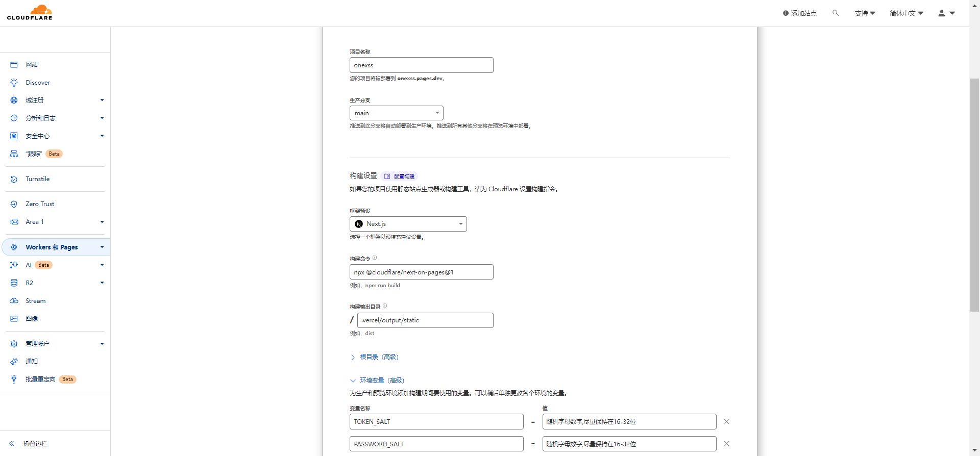Open 图像 in the sidebar
Viewport: 980px width, 456px height.
click(32, 319)
